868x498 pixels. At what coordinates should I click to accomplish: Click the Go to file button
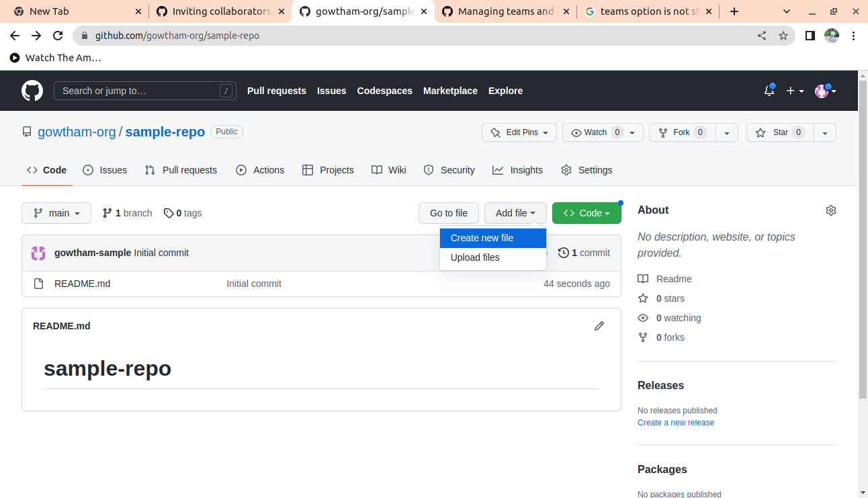(448, 213)
